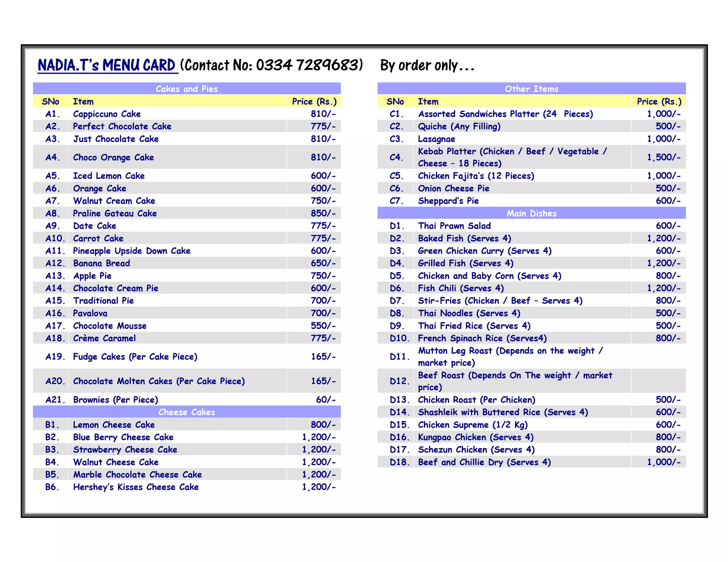The width and height of the screenshot is (728, 562).
Task: Click the Assorted Sandwiches Platter item
Action: click(x=505, y=114)
